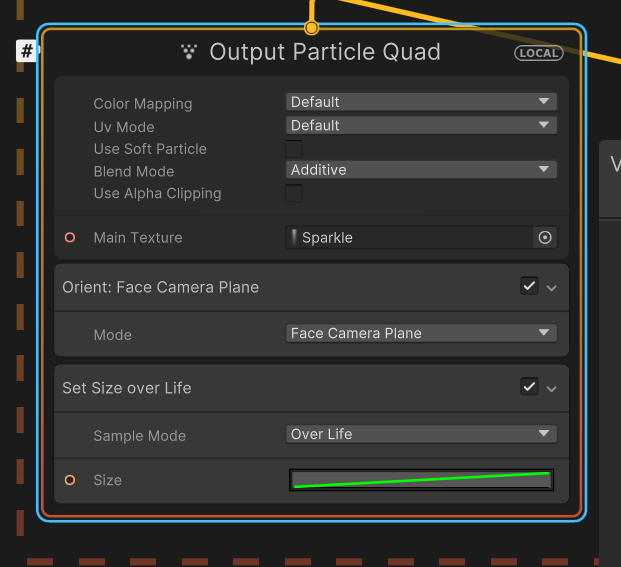
Task: Click the # badge left of the node
Action: pyautogui.click(x=27, y=51)
